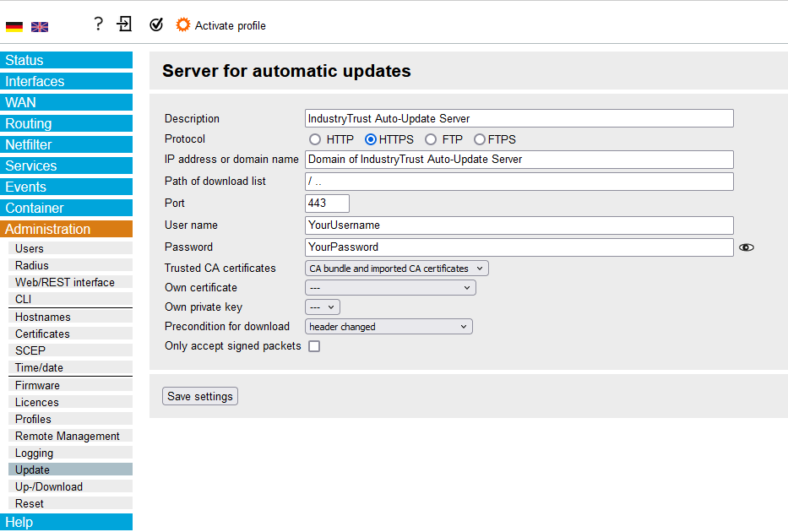Image resolution: width=788 pixels, height=532 pixels.
Task: Open the Netfilter menu section
Action: [x=66, y=144]
